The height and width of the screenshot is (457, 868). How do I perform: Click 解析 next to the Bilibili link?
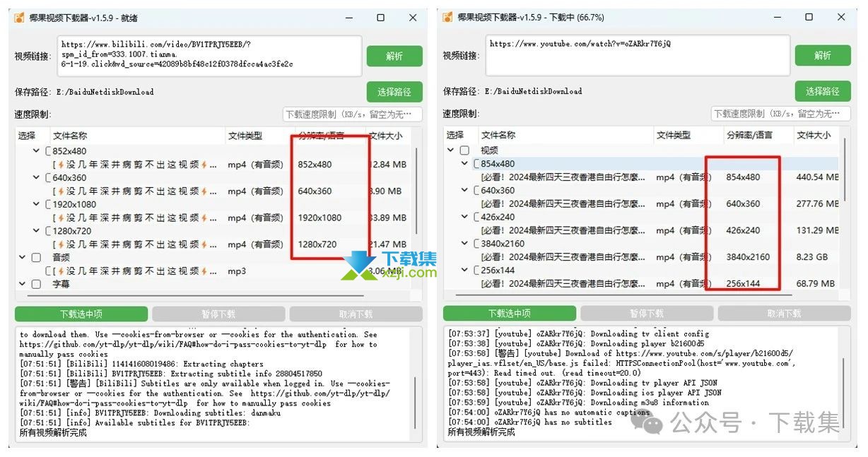pyautogui.click(x=394, y=56)
